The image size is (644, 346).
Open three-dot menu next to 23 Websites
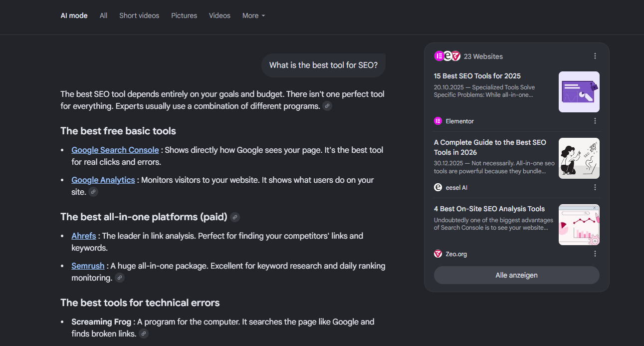click(x=595, y=56)
